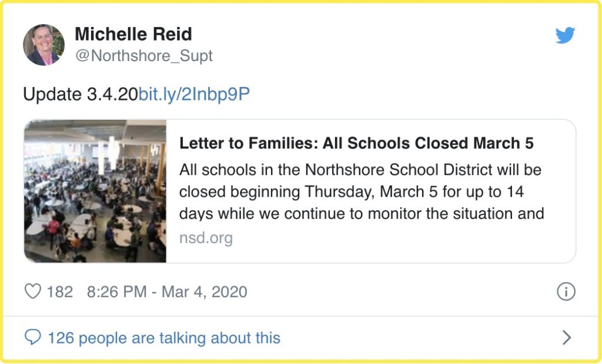
Task: Open the bit.ly/2Inbp9P short link
Action: (194, 94)
